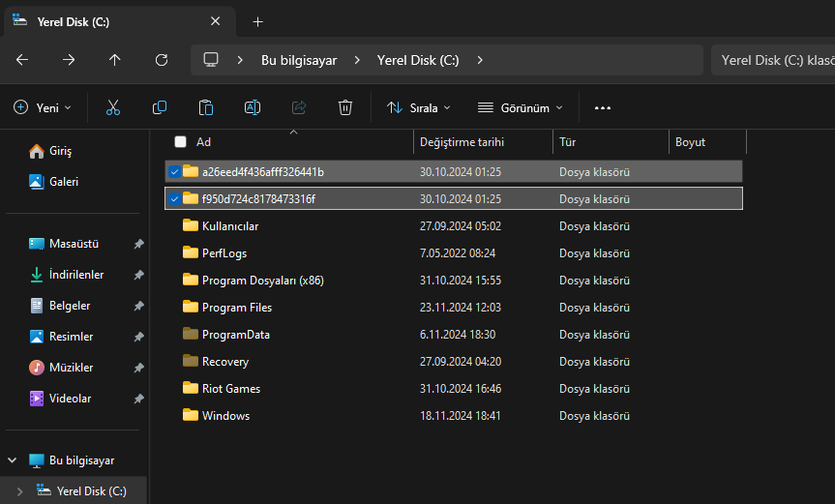Uncheck the a26eed4f436afff326441b folder checkbox

tap(174, 172)
